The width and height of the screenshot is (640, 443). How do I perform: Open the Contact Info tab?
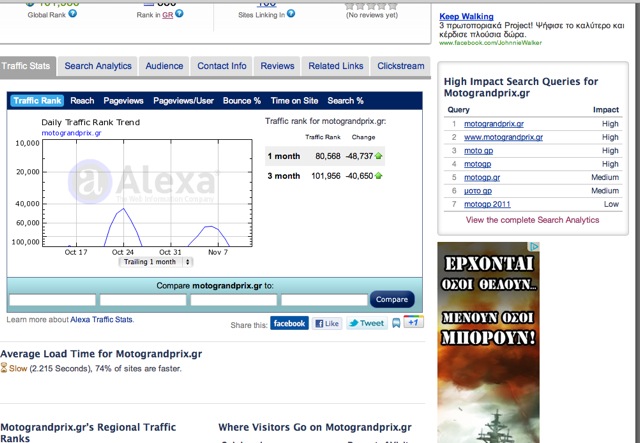(222, 66)
